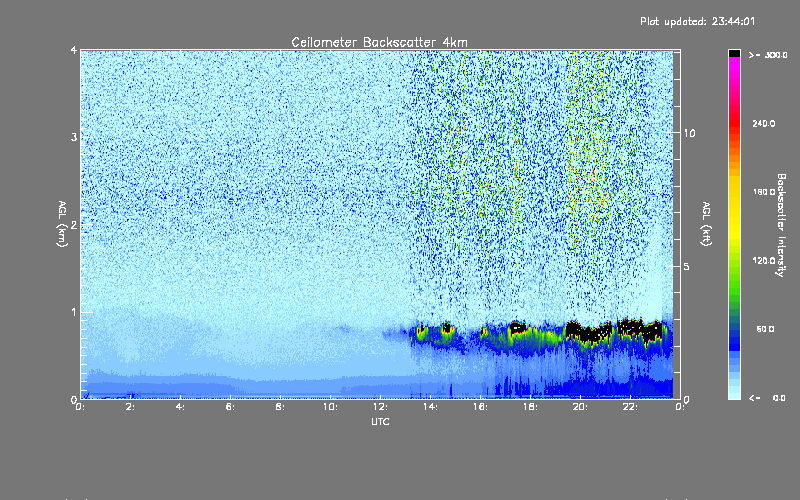Click the '2' km tick on left axis
This screenshot has height=500, width=800.
coord(74,225)
